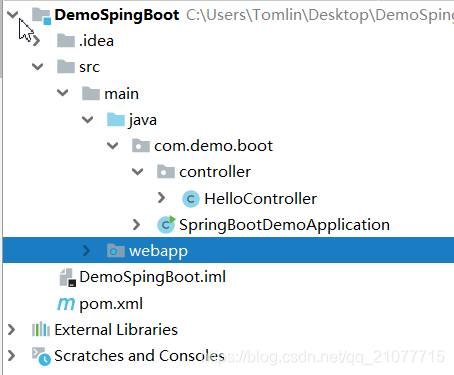The image size is (454, 375).
Task: Click the External Libraries bar icon
Action: [41, 329]
